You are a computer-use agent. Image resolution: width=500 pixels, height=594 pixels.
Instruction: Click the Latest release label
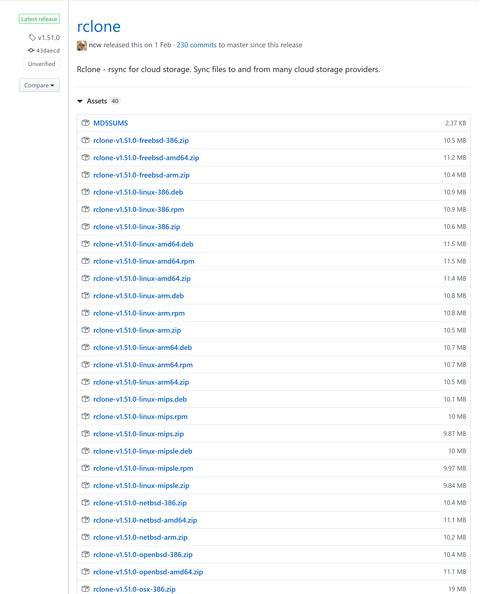click(39, 19)
